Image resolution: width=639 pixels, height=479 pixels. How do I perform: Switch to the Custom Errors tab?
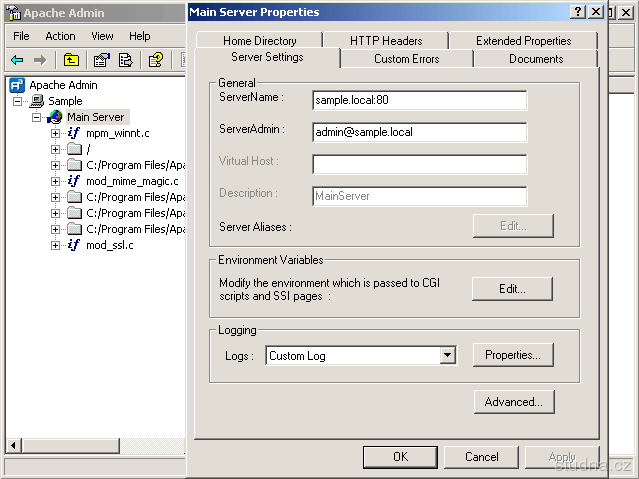[x=406, y=59]
